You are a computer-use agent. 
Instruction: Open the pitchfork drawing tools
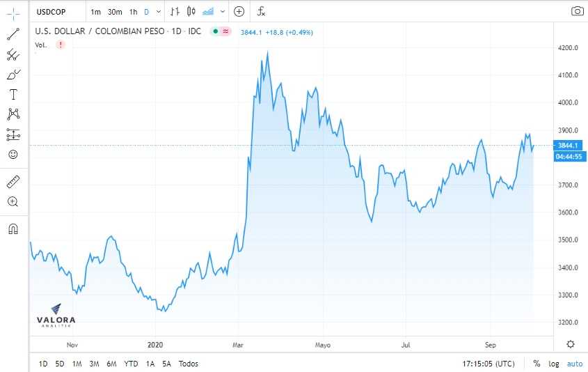[13, 55]
